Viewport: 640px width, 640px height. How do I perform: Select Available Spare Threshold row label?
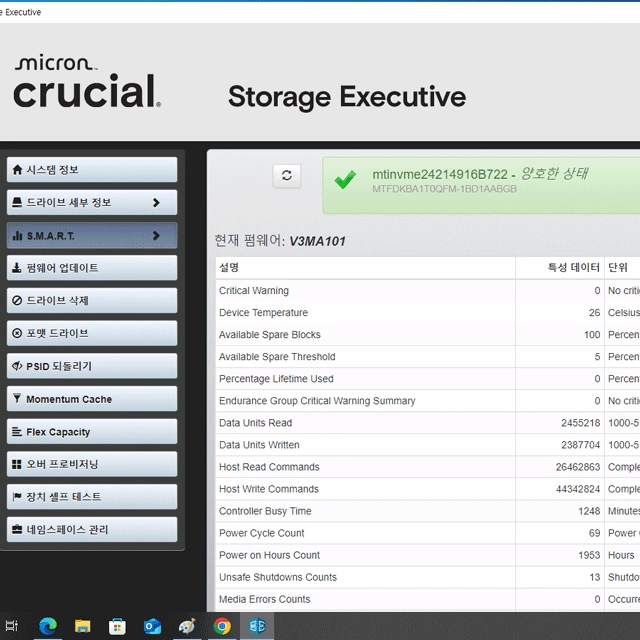pos(277,357)
